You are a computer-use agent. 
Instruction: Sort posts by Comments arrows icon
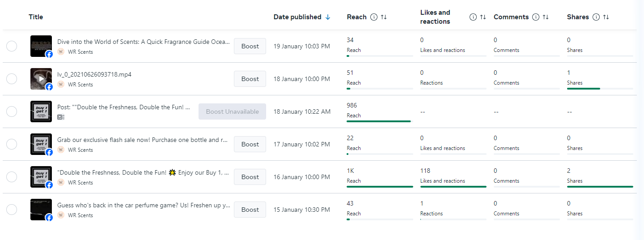[546, 17]
